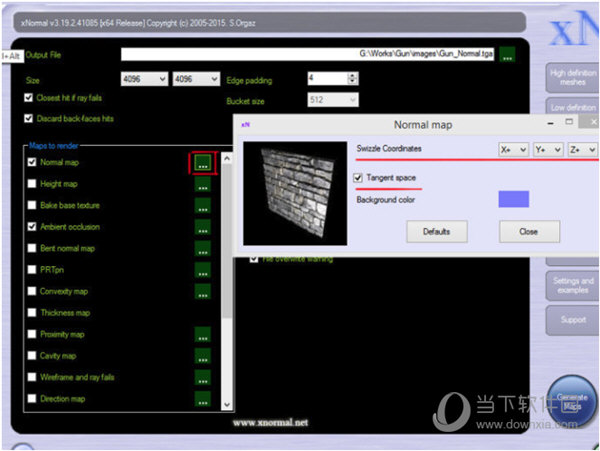Viewport: 600px width, 451px height.
Task: Enable Proximity map checkbox
Action: (x=32, y=334)
